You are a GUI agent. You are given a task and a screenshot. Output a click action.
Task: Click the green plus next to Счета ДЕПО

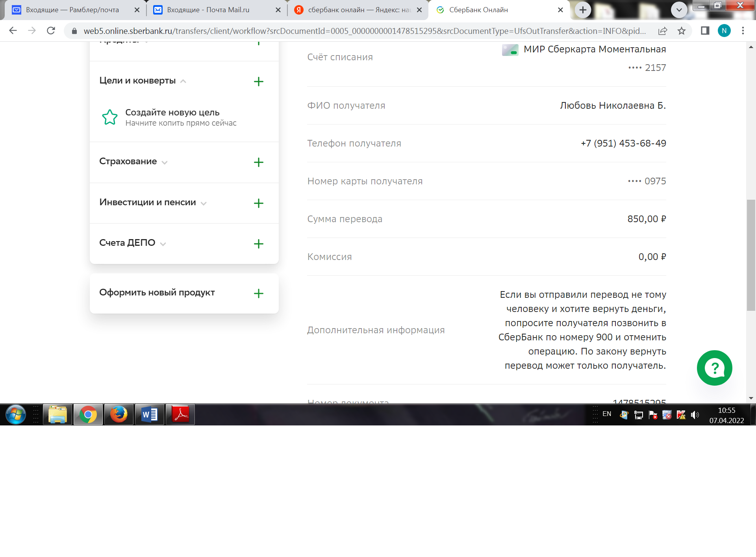258,244
